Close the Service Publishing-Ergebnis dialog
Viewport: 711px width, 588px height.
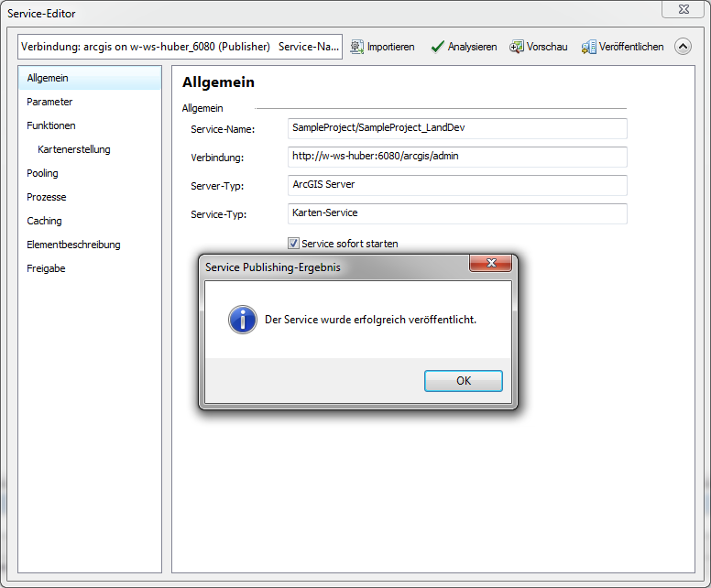490,264
